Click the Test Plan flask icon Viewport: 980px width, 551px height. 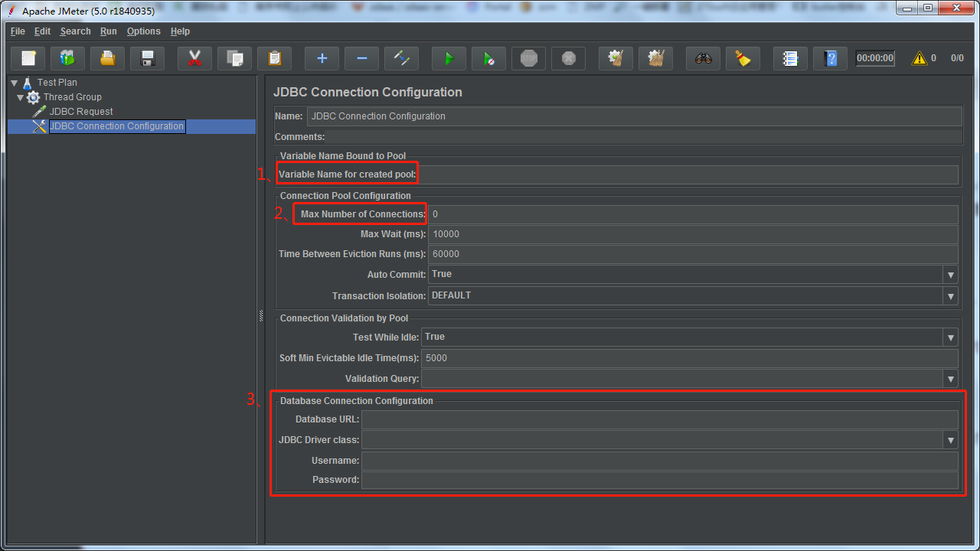tap(28, 83)
